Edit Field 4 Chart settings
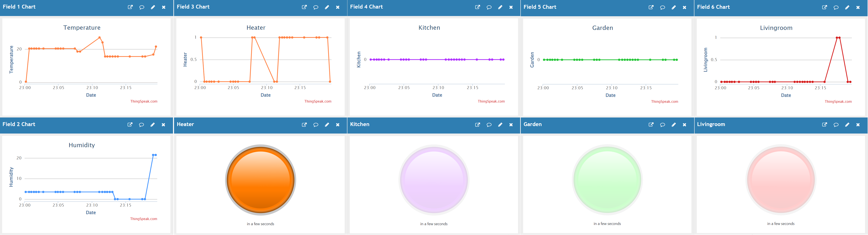868x235 pixels. point(500,7)
